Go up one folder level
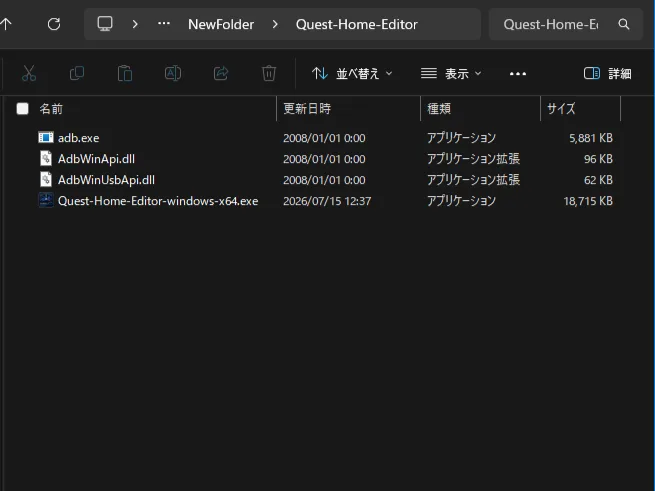655x491 pixels. pos(6,24)
